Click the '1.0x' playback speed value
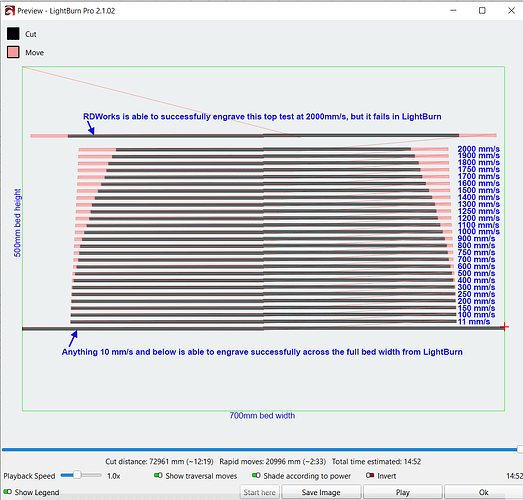 coord(114,476)
